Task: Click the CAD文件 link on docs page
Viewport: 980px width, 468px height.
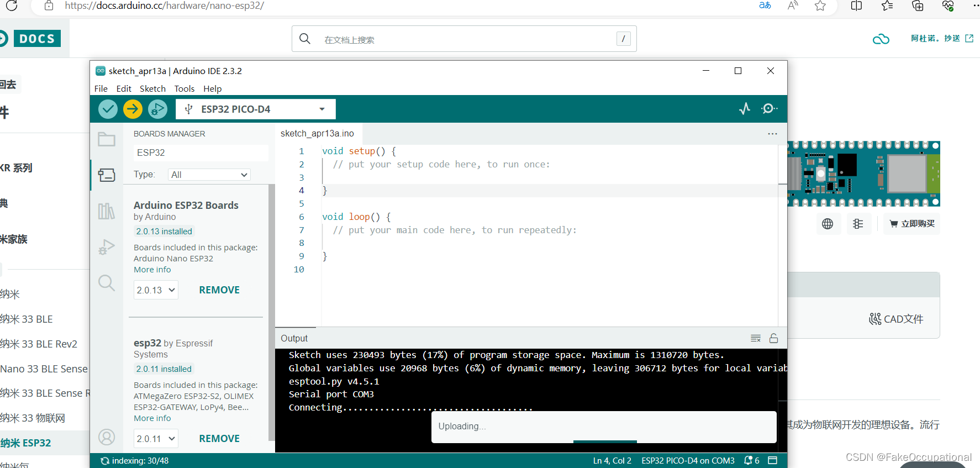Action: coord(896,319)
